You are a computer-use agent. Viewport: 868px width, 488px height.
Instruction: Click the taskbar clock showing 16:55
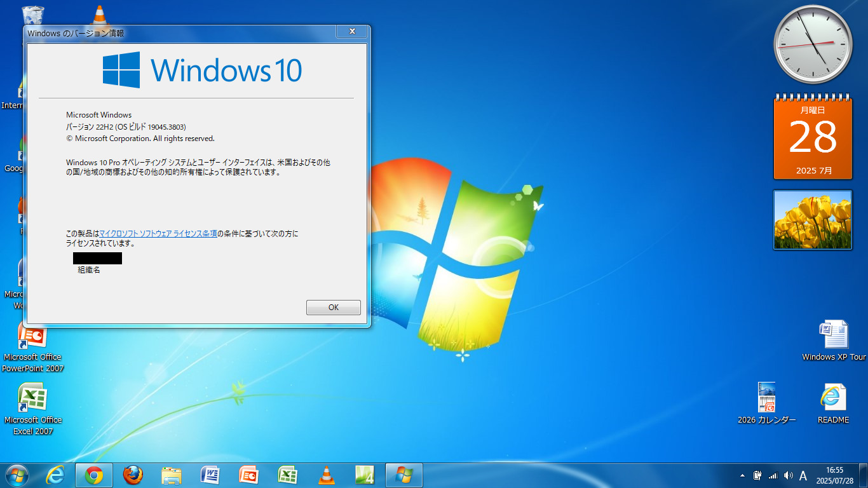click(x=834, y=475)
